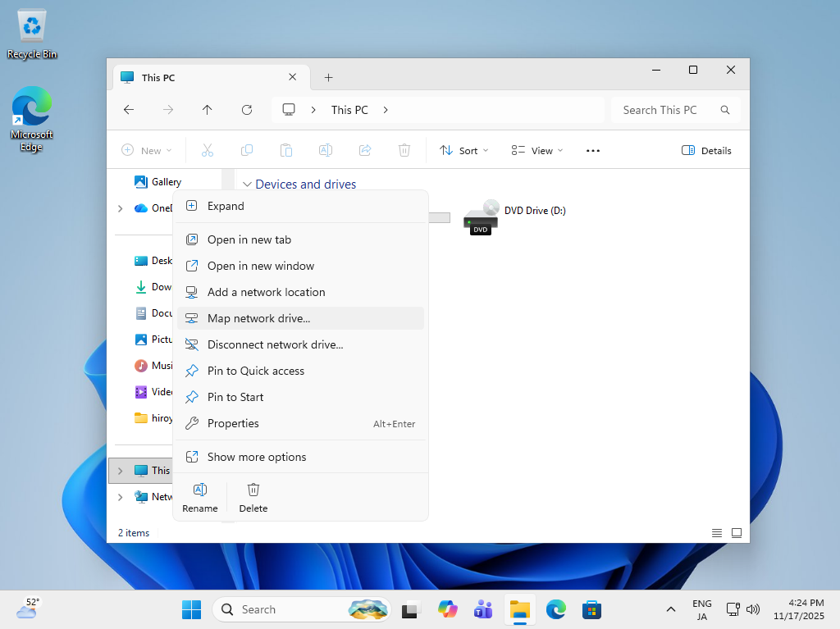Open Gallery in navigation pane
Image resolution: width=840 pixels, height=629 pixels.
tap(166, 182)
